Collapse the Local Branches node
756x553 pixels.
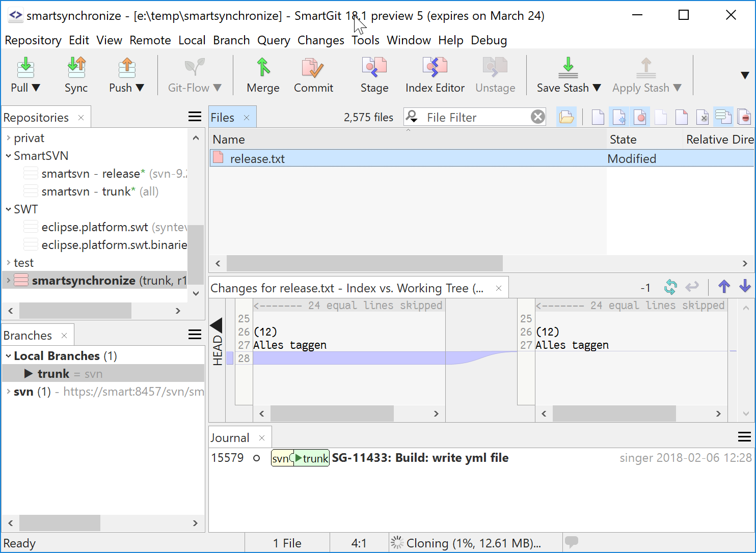[x=8, y=356]
